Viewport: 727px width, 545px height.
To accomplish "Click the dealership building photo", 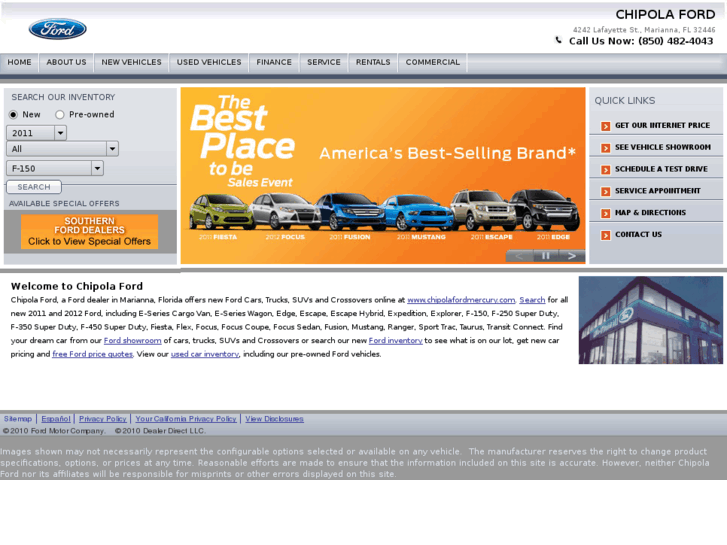I will click(x=650, y=320).
